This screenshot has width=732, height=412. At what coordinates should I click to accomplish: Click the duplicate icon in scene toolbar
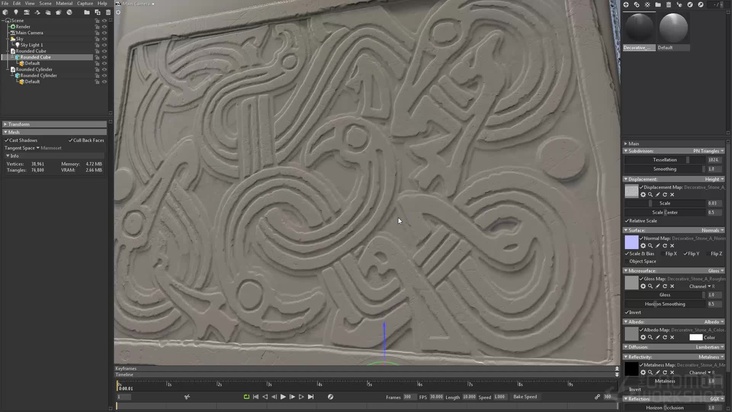[98, 13]
